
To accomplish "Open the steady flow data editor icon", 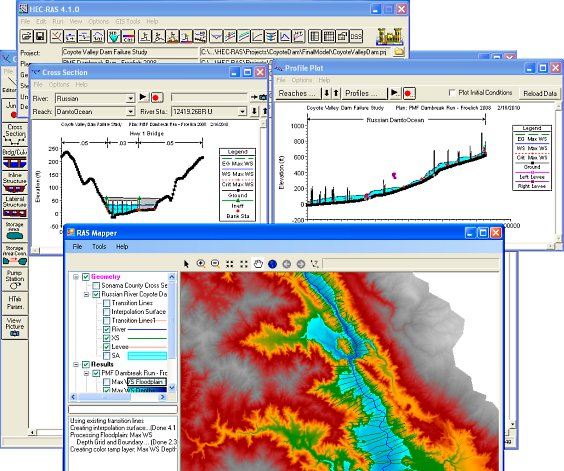I will click(70, 36).
